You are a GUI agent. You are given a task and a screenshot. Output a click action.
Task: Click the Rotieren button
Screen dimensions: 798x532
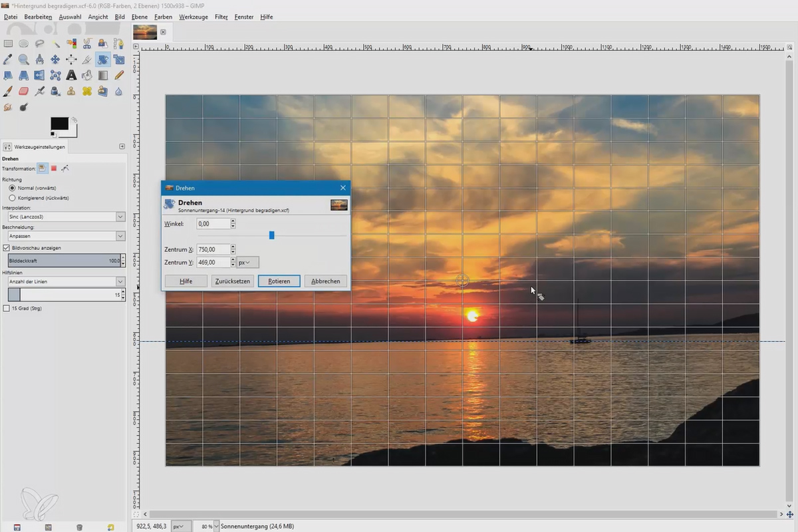(279, 281)
